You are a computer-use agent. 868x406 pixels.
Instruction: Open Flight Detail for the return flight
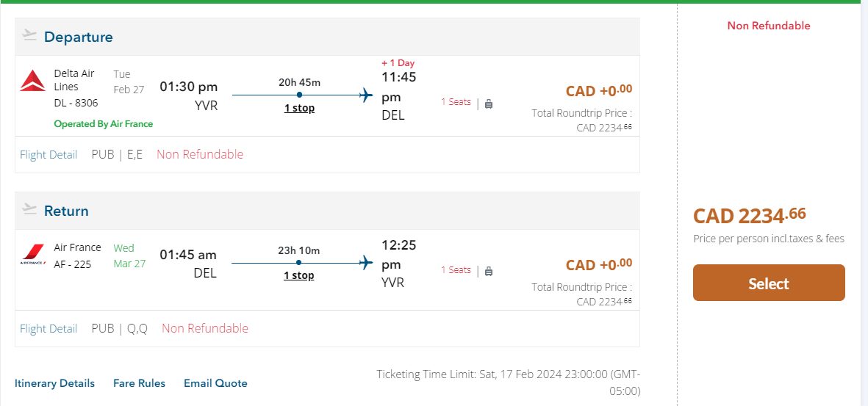(49, 328)
